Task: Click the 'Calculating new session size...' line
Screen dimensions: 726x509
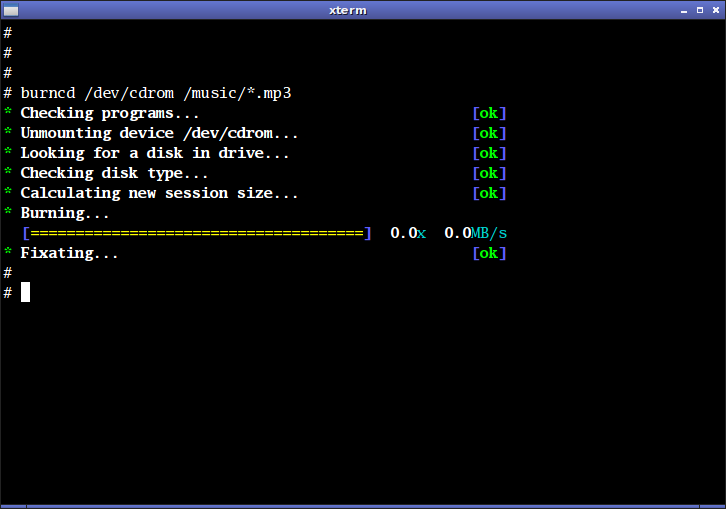Action: pos(159,193)
